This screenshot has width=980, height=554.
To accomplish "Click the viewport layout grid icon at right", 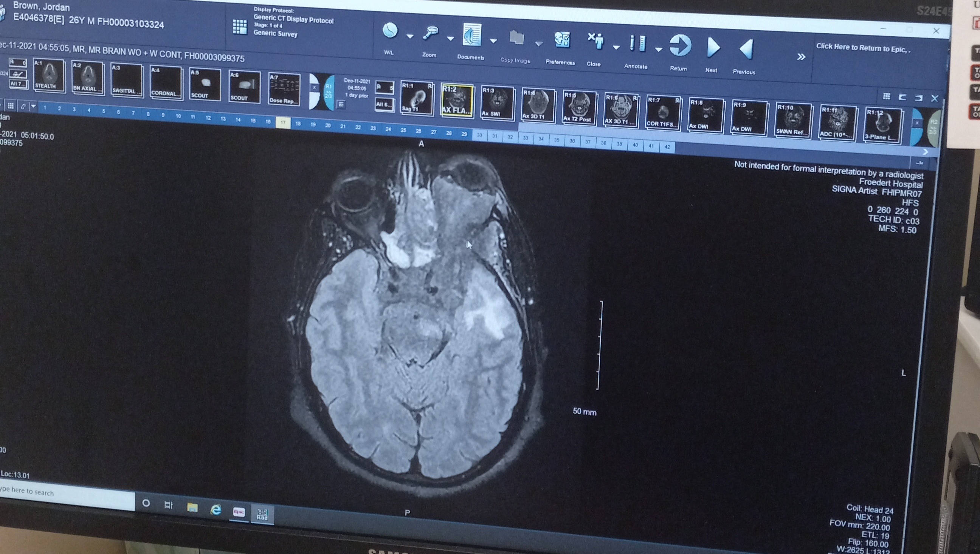I will (x=886, y=96).
